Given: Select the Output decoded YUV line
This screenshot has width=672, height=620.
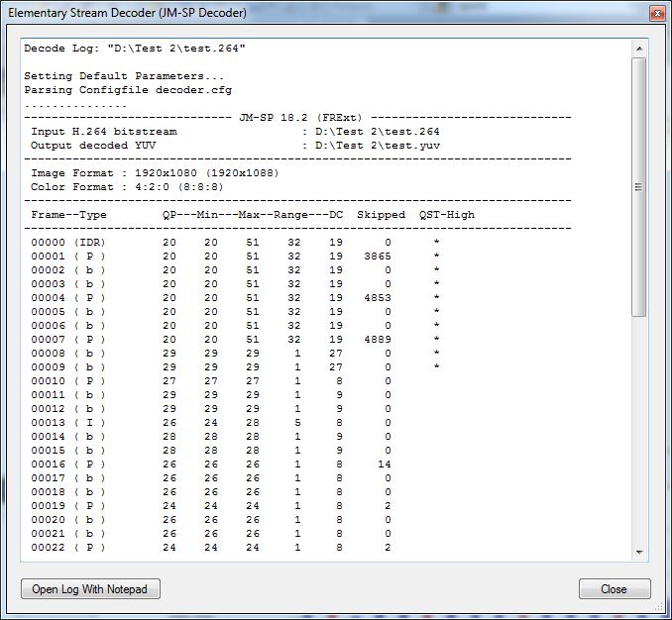Looking at the screenshot, I should pos(235,145).
